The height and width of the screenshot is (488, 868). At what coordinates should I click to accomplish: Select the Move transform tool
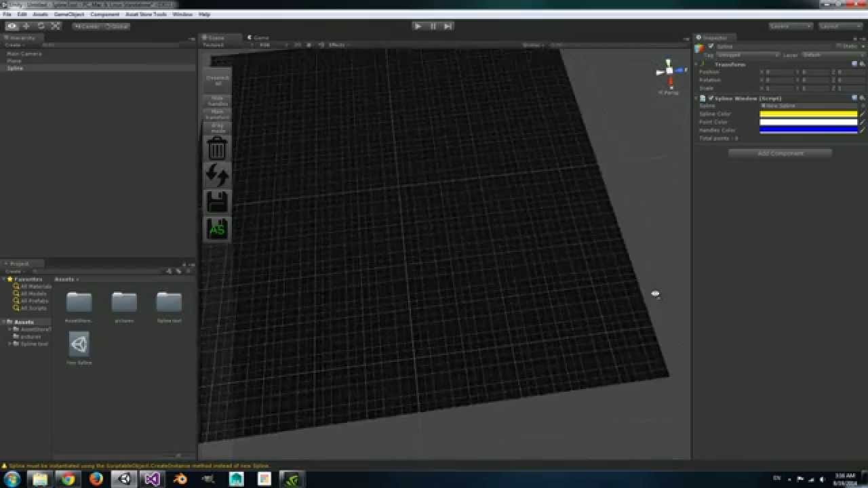(x=26, y=26)
